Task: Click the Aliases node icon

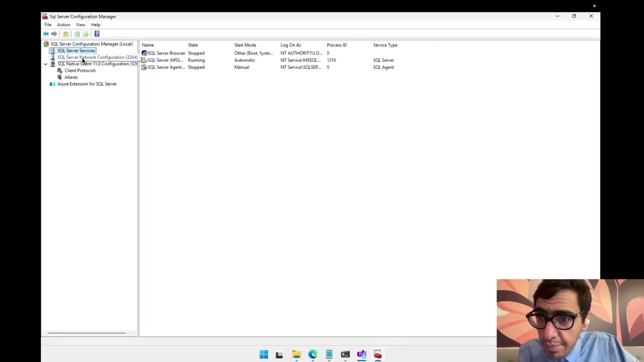Action: pyautogui.click(x=60, y=77)
